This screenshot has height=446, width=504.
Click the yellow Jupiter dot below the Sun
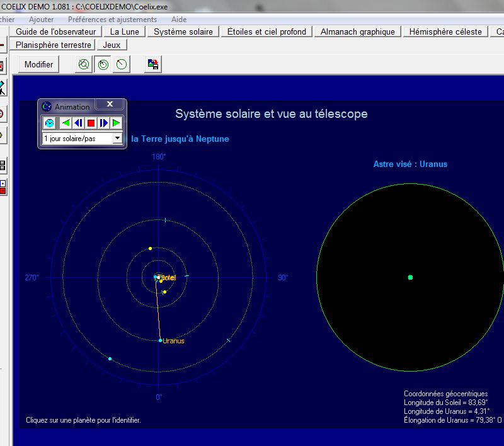click(164, 292)
